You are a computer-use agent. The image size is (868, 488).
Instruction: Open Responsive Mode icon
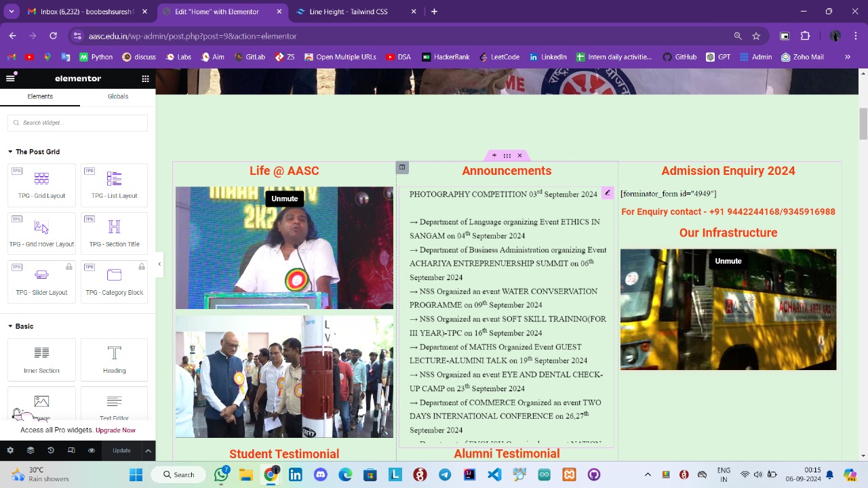[71, 451]
